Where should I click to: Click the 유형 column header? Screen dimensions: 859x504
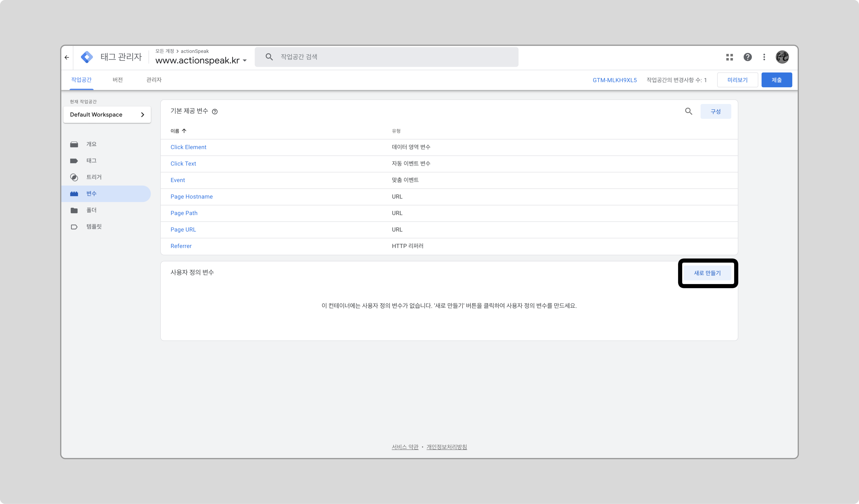point(396,131)
